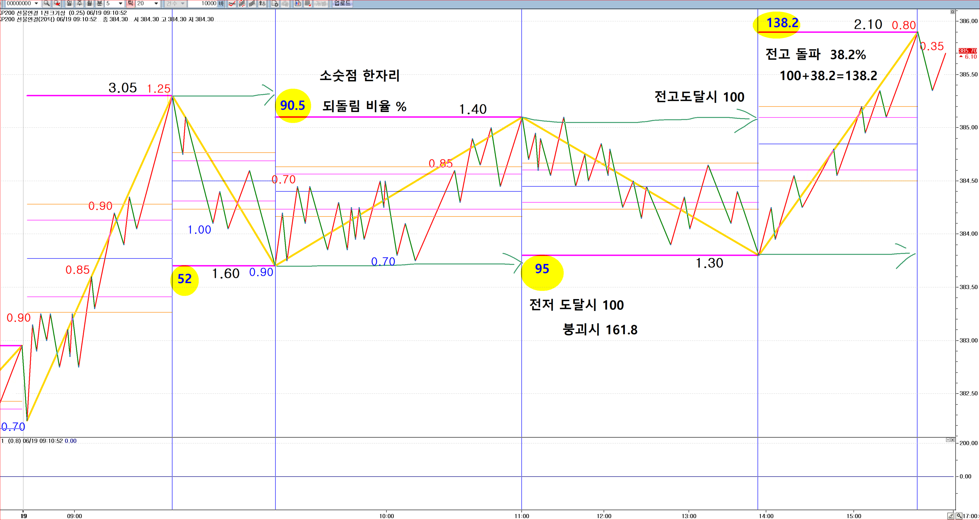
Task: Click the grid table icon in the toolbar
Action: pyautogui.click(x=308, y=3)
